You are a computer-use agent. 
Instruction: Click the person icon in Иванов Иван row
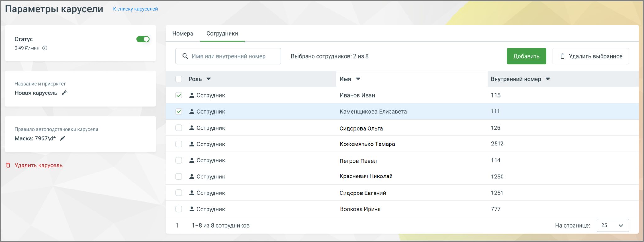(x=192, y=95)
